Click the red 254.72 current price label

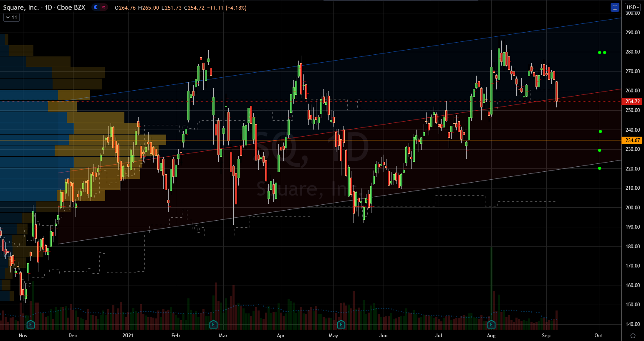[x=632, y=102]
